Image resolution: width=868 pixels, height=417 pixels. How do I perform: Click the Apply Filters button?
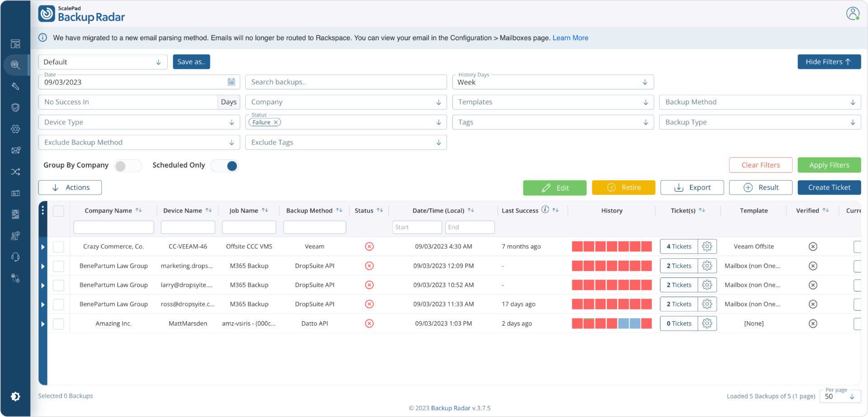tap(829, 165)
